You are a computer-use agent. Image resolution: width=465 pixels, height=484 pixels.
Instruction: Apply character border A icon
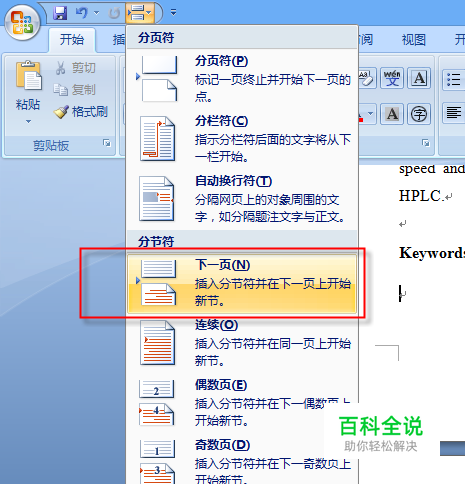tap(419, 79)
